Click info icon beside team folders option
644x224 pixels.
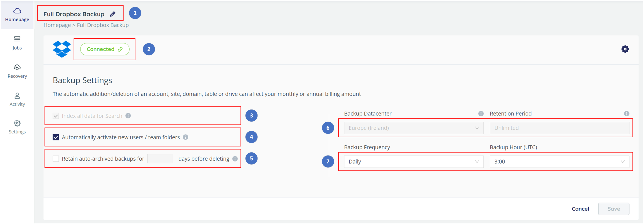[186, 137]
